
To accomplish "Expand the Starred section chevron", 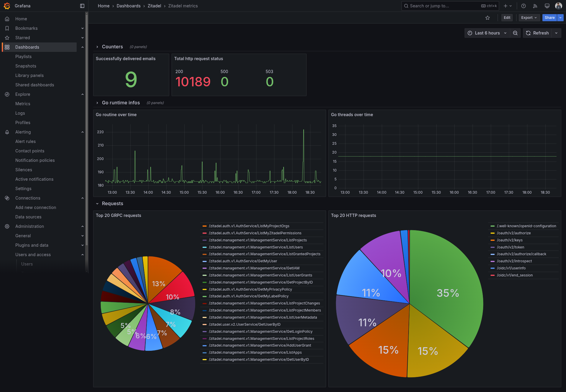I will click(83, 38).
